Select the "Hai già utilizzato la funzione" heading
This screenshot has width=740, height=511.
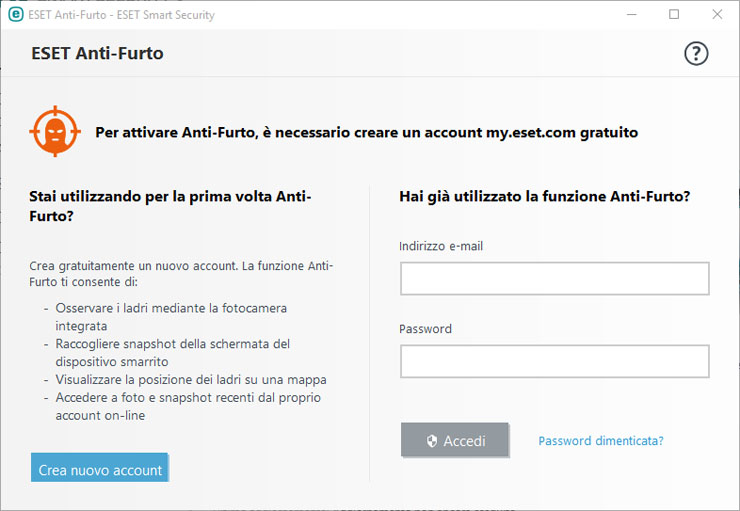point(544,197)
